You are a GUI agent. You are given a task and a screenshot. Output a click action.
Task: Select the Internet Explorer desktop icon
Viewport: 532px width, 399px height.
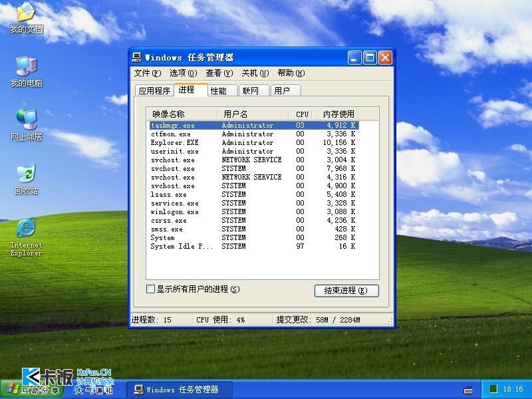[x=26, y=237]
